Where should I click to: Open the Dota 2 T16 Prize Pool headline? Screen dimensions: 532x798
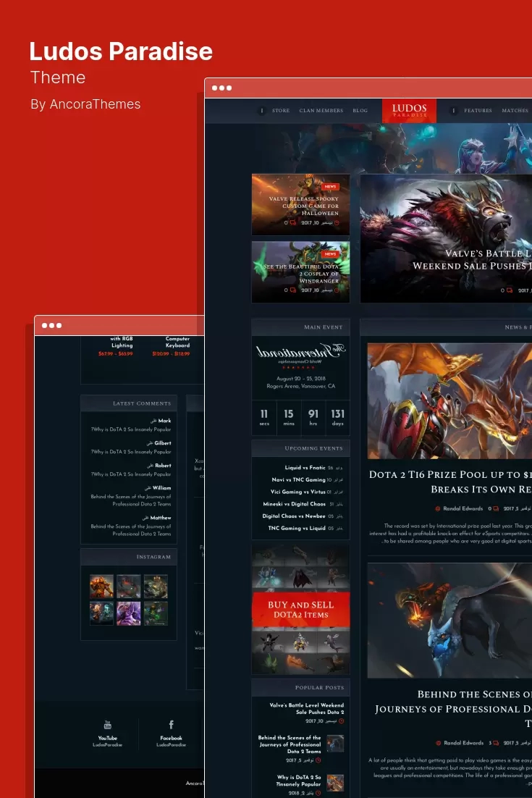pos(450,482)
